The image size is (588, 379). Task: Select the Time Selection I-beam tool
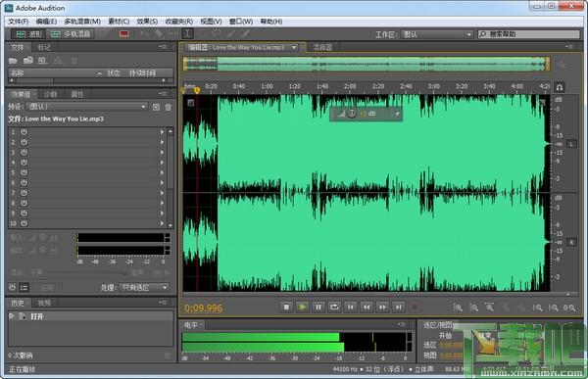point(188,33)
